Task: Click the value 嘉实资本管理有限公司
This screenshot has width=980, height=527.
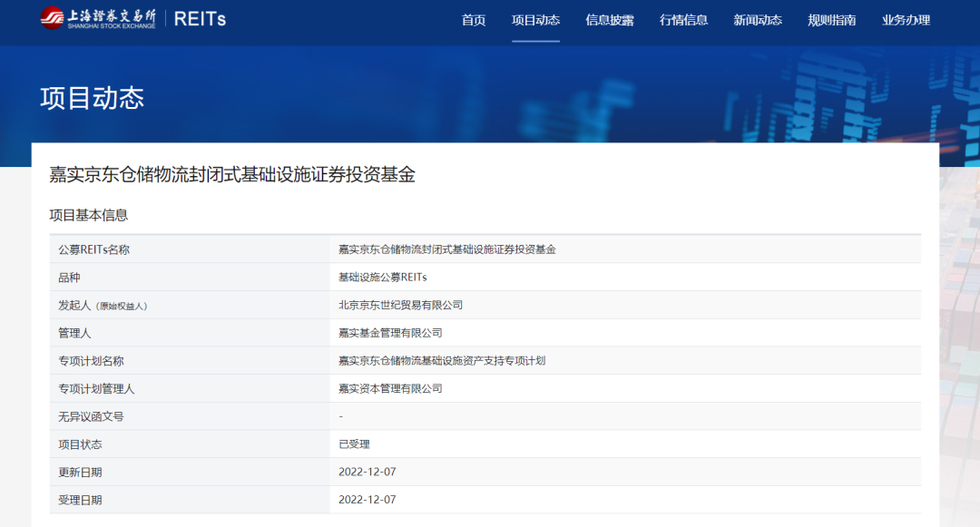Action: click(390, 388)
